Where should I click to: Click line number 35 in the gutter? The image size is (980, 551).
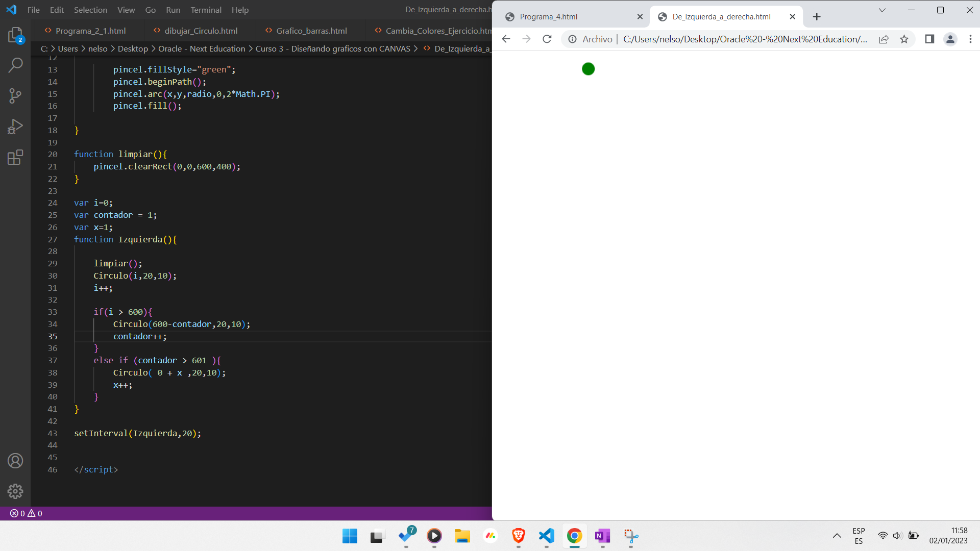pos(53,336)
